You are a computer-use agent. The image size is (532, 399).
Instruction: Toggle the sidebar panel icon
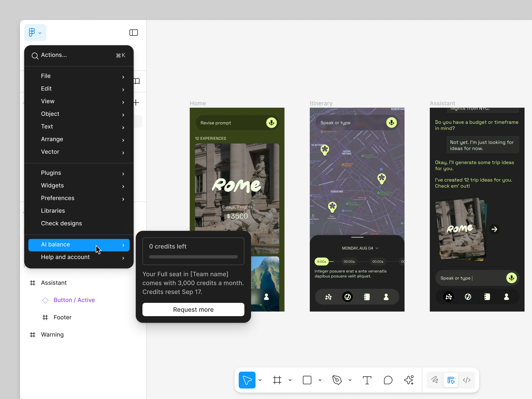(x=134, y=33)
